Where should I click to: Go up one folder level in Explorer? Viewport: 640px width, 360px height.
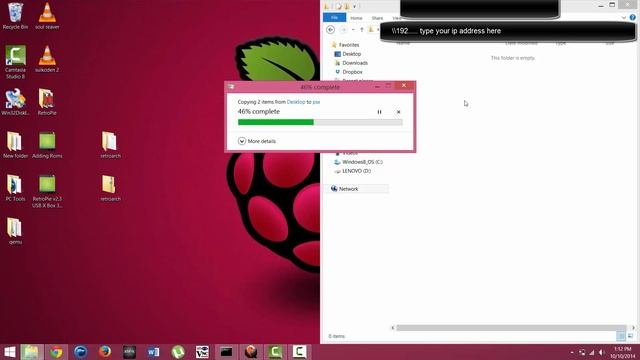point(362,29)
